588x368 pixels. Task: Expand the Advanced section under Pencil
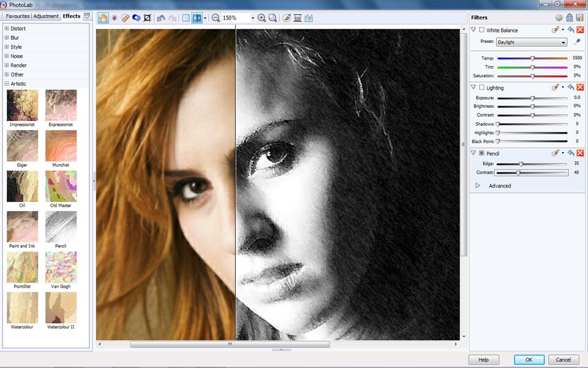click(477, 185)
